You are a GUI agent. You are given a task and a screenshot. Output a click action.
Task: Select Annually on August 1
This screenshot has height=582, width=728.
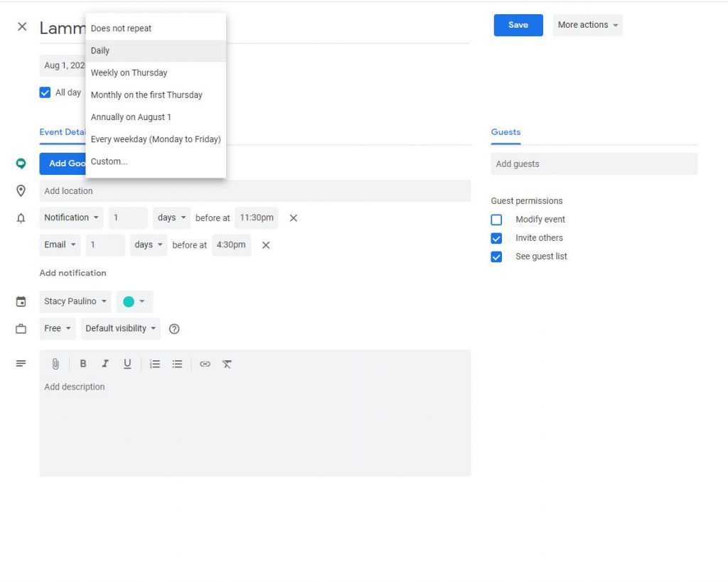pos(156,117)
